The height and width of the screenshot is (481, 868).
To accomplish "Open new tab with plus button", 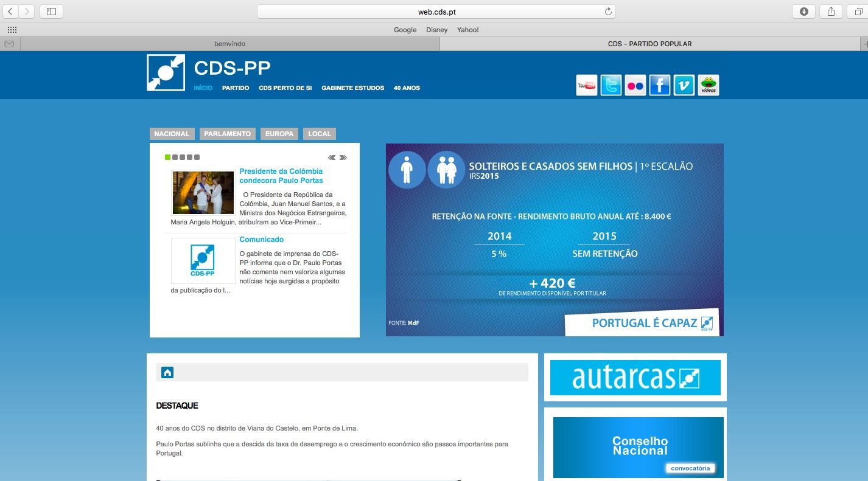I will (x=864, y=44).
